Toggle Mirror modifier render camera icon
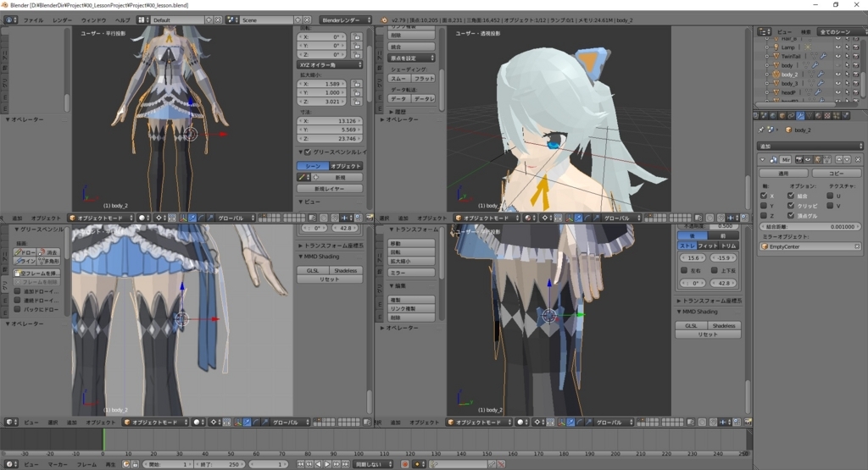Screen dimensions: 868x470 (x=798, y=160)
